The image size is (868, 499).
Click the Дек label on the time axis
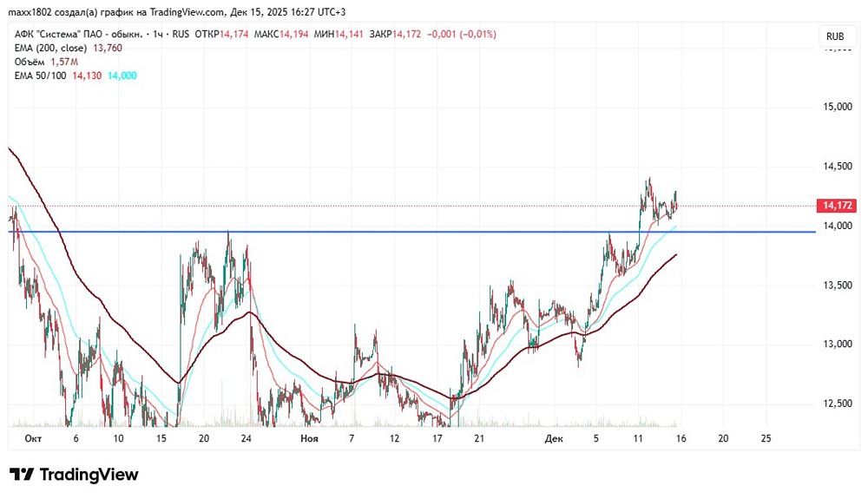(x=554, y=439)
